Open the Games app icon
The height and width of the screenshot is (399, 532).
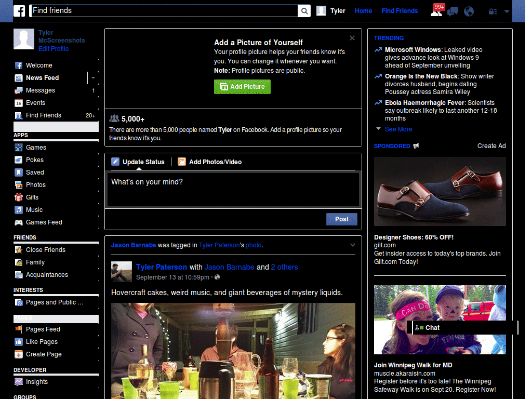click(19, 148)
